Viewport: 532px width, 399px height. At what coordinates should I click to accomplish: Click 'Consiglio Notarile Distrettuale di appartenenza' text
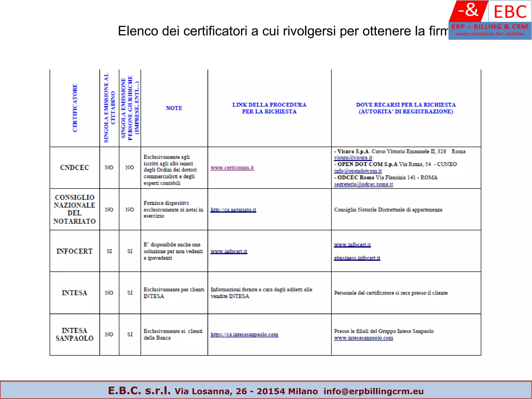tap(388, 210)
